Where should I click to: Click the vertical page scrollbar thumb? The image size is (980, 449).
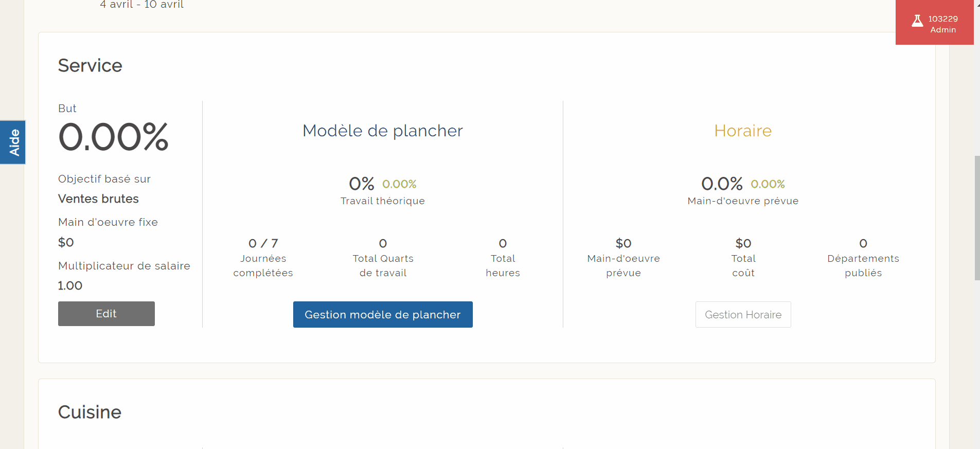click(x=977, y=218)
